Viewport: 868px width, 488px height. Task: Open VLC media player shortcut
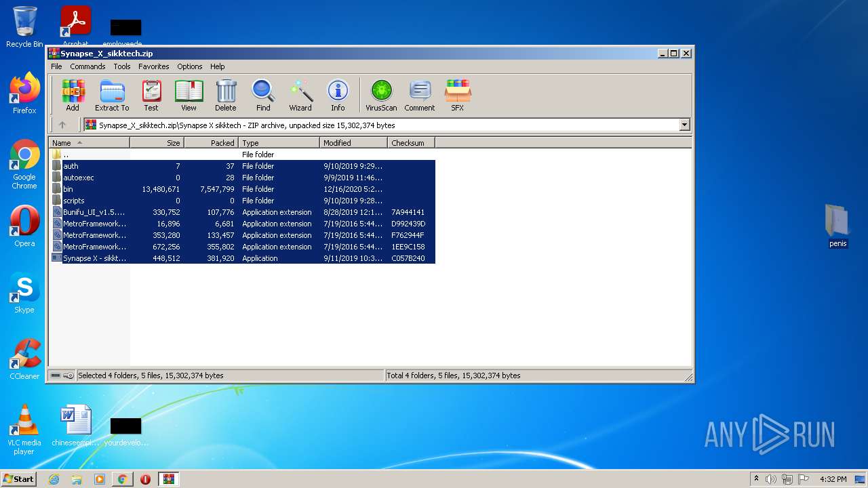(24, 430)
